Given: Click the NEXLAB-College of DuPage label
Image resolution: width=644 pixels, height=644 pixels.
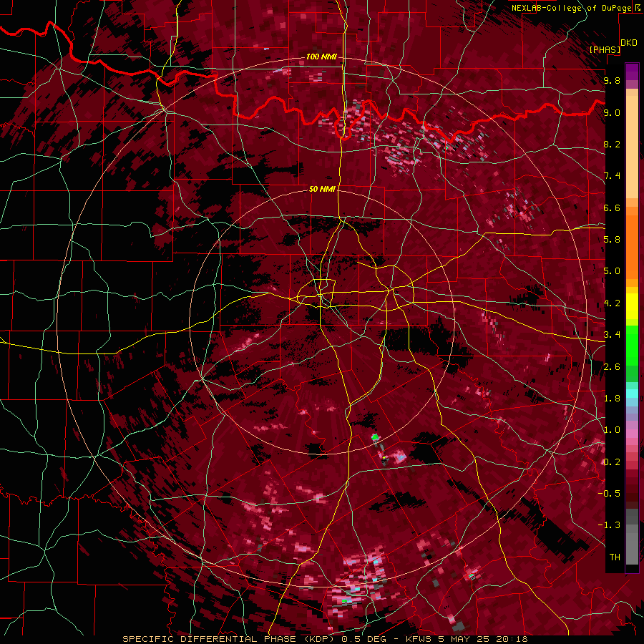Looking at the screenshot, I should 572,8.
